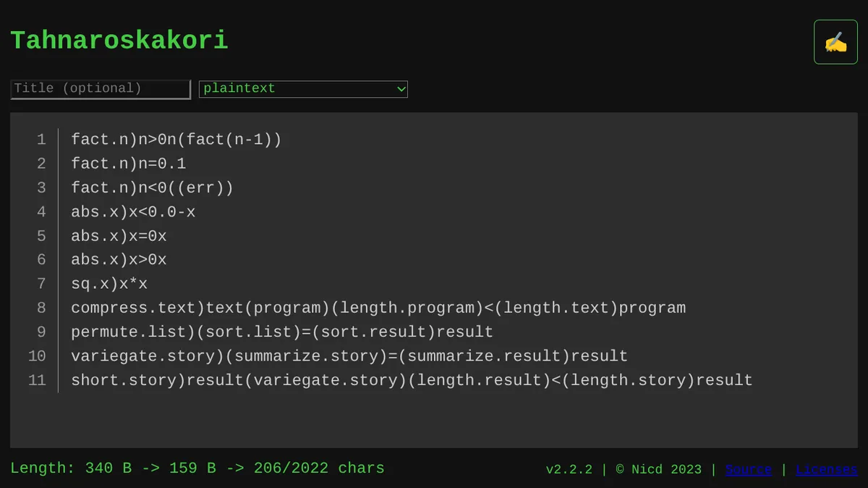Click the Title (optional) input field
Screen dimensions: 868x488
(x=100, y=88)
